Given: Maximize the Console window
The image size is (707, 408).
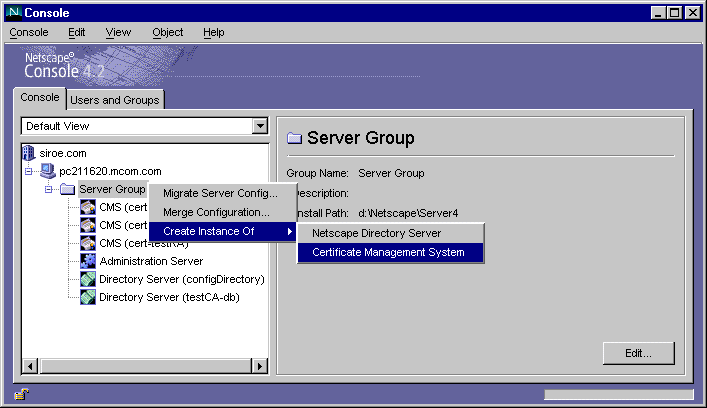Looking at the screenshot, I should pos(675,13).
